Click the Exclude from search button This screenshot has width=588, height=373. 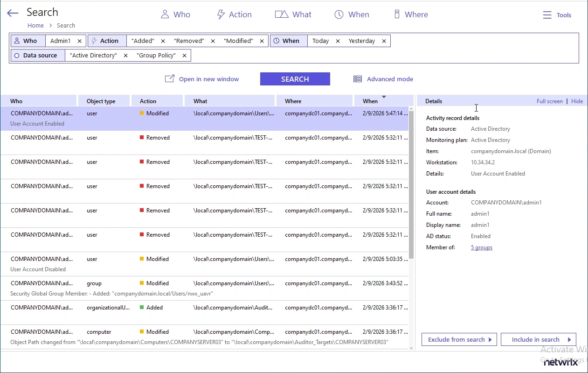tap(458, 339)
